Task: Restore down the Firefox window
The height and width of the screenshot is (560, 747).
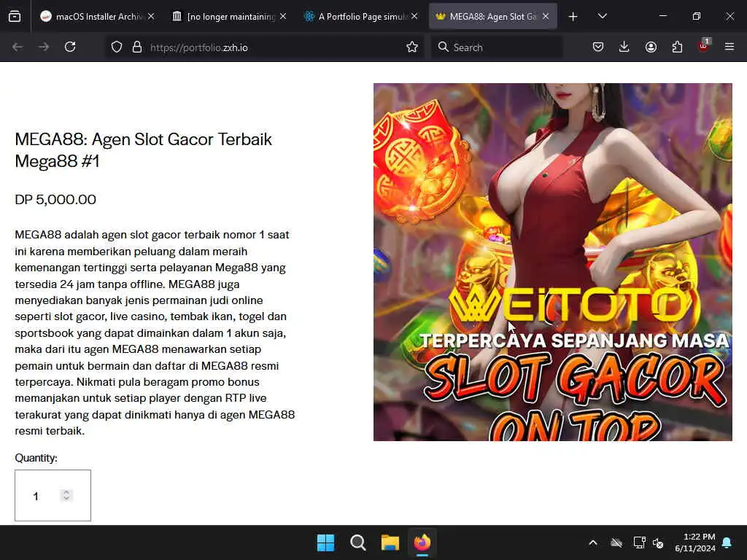Action: 697,16
